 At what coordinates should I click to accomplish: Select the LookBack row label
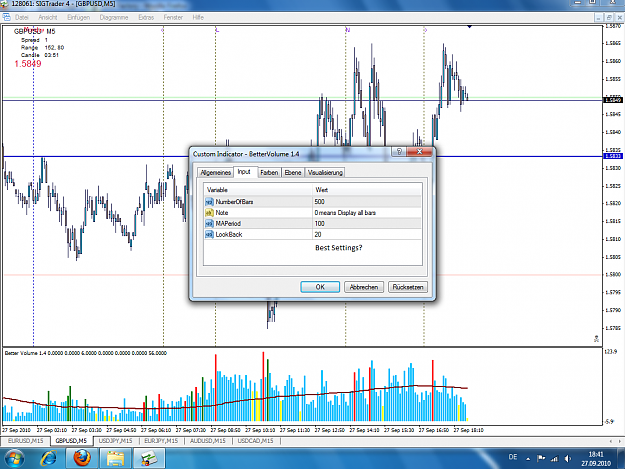229,234
